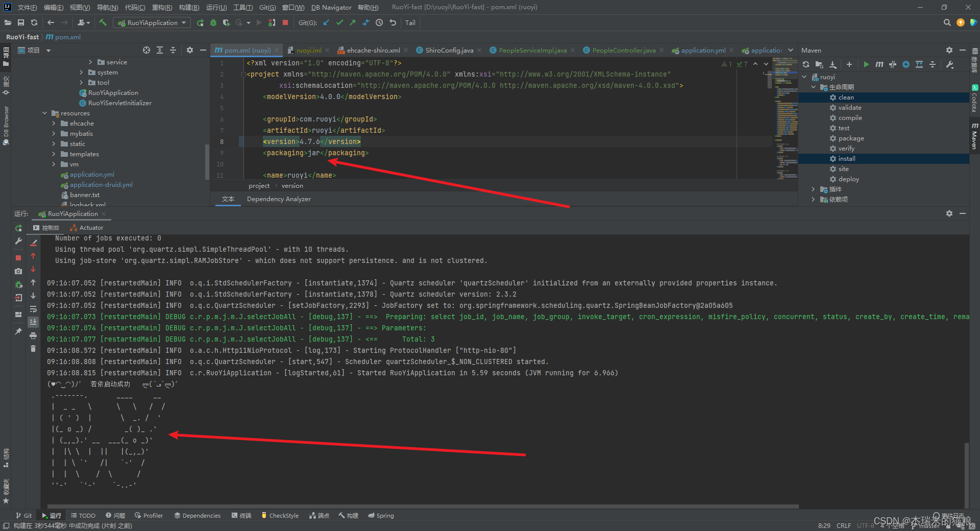The height and width of the screenshot is (531, 980).
Task: Collapse the resources folder
Action: [x=45, y=113]
